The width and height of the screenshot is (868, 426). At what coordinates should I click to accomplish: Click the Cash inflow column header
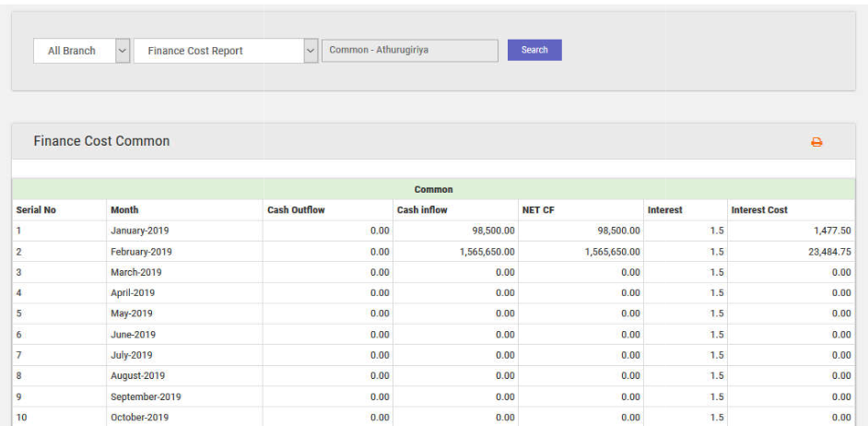coord(422,210)
